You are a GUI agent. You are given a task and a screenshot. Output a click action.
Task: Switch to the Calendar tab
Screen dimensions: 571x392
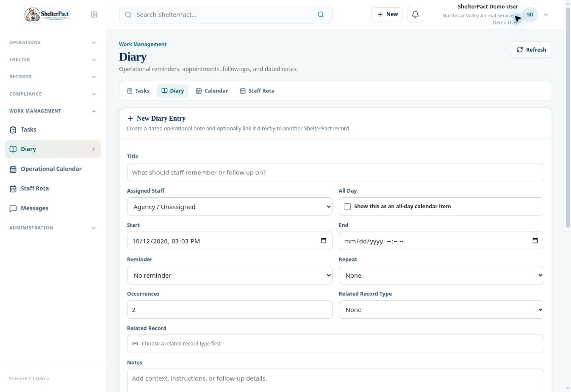212,91
